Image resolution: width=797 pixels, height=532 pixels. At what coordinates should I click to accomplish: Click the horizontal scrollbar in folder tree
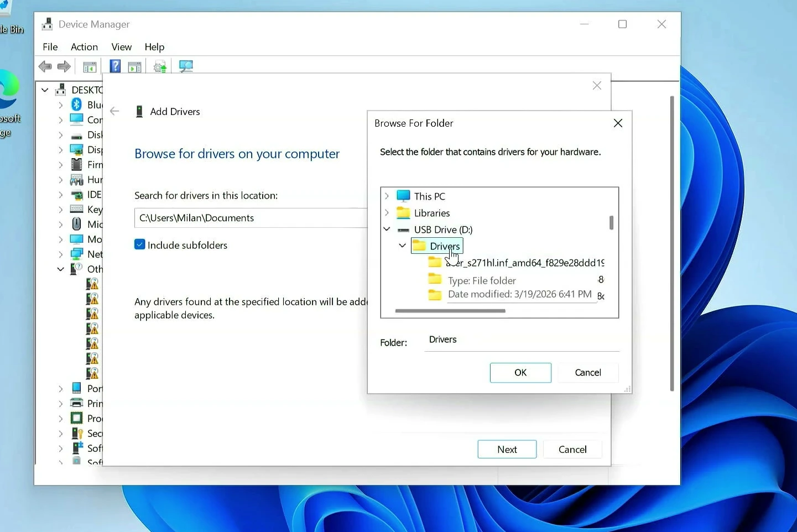[450, 311]
